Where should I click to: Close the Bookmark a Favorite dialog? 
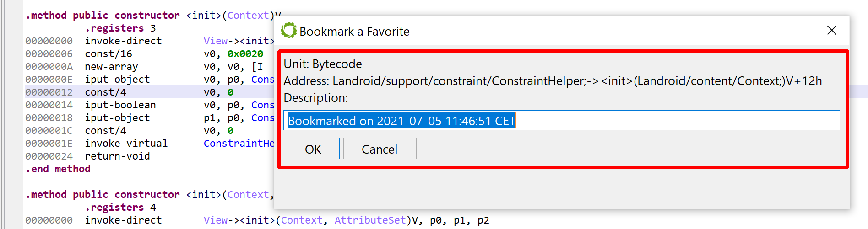831,31
